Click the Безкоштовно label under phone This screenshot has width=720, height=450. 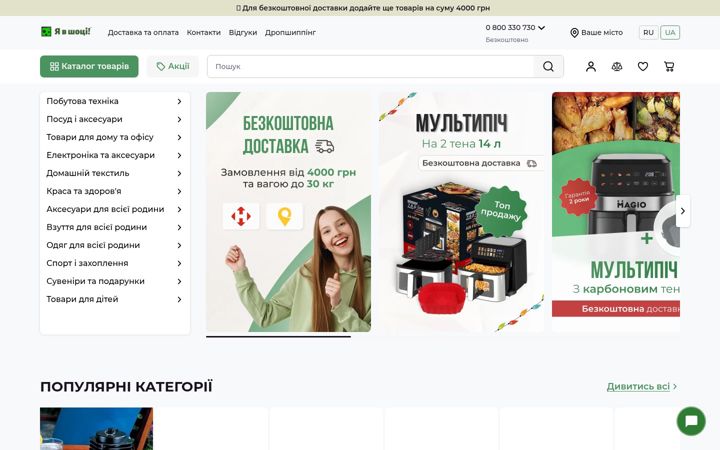pos(507,40)
